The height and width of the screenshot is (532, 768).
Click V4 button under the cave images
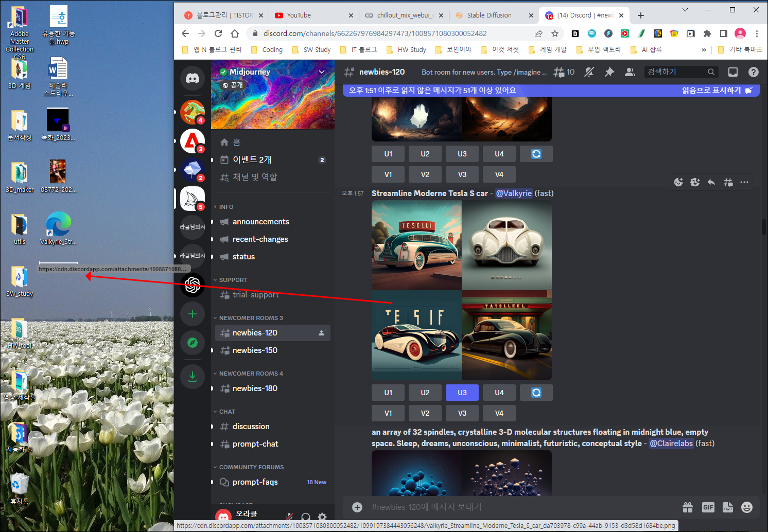pos(499,174)
